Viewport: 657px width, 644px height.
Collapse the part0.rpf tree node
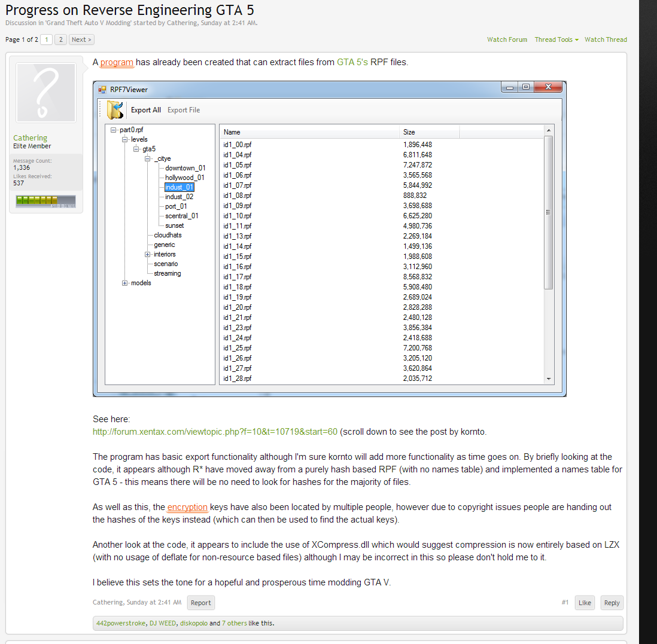[x=113, y=130]
